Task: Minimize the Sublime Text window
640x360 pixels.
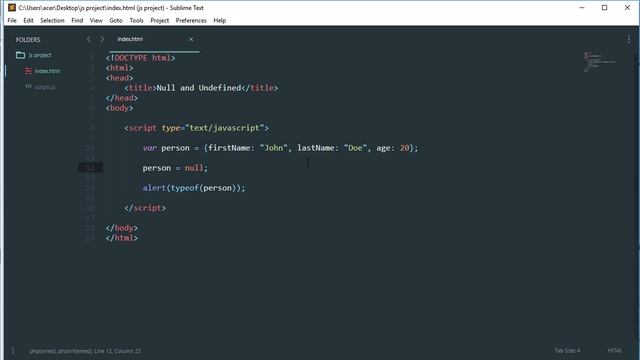Action: [x=582, y=8]
